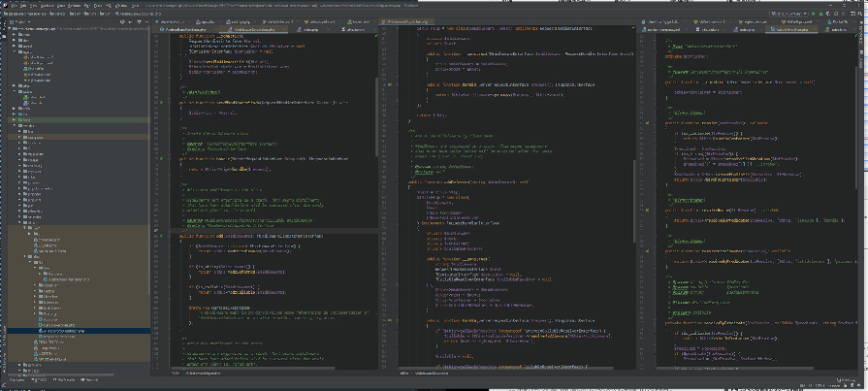Open the File menu
This screenshot has height=391, width=868.
click(14, 6)
